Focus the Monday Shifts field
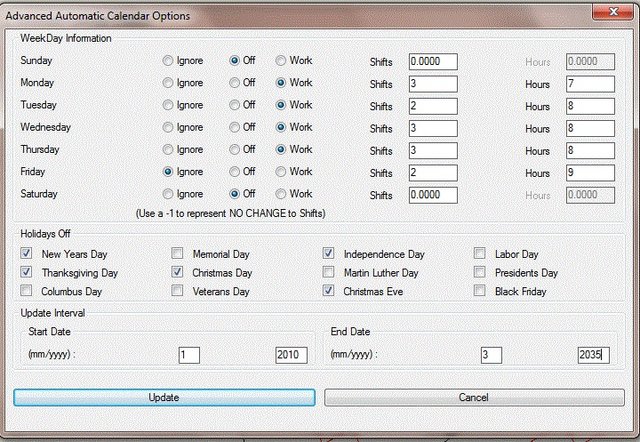Viewport: 640px width, 442px height. tap(433, 84)
